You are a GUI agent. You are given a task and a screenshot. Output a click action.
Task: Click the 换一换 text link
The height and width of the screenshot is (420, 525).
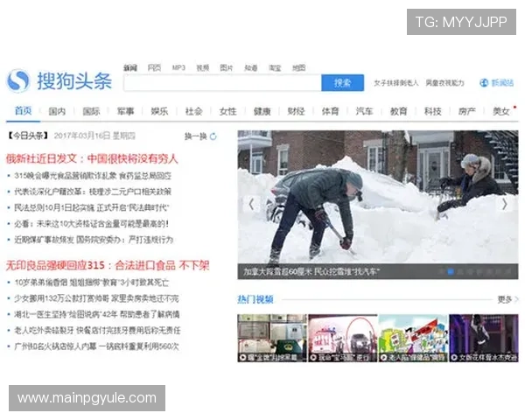[x=196, y=136]
